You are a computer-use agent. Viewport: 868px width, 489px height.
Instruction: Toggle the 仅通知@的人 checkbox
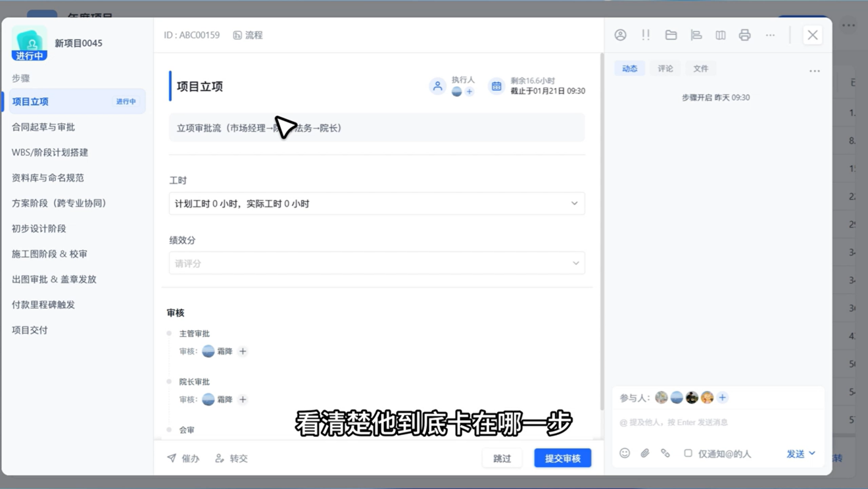click(688, 453)
